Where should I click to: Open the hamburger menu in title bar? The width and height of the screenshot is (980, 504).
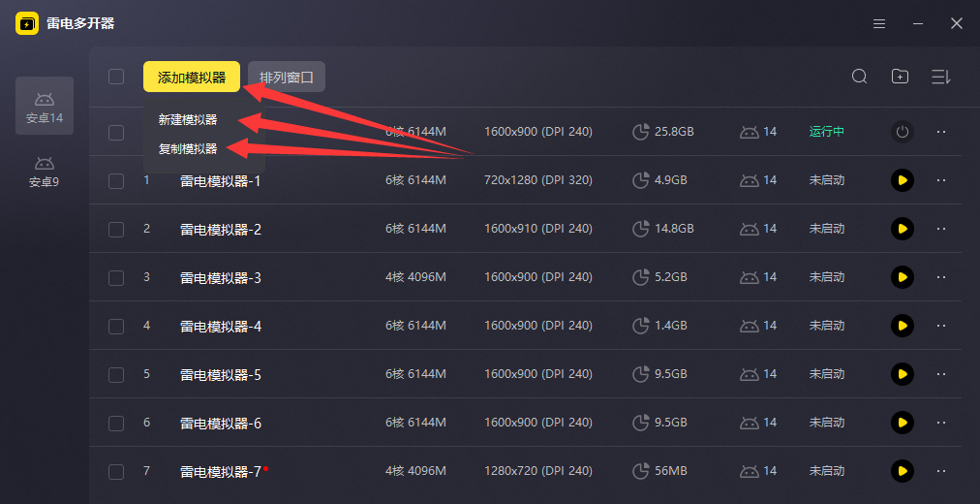click(878, 24)
